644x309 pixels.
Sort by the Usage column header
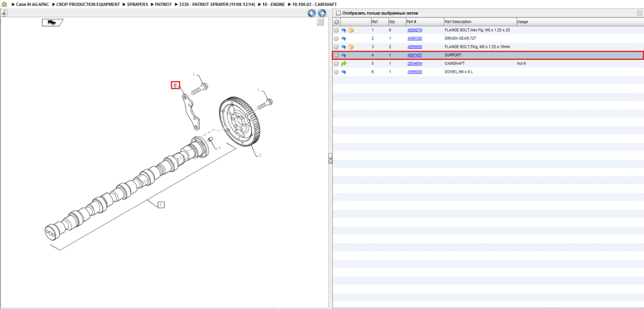(580, 22)
